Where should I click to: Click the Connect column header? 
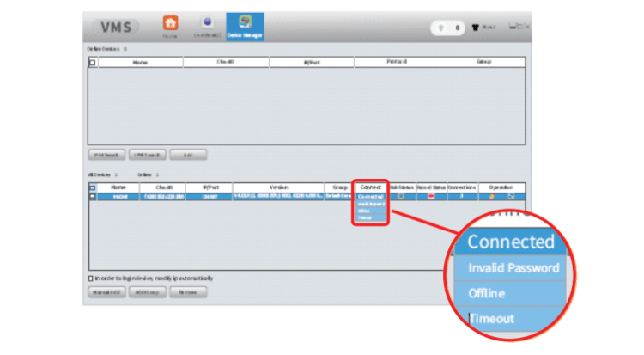click(370, 187)
